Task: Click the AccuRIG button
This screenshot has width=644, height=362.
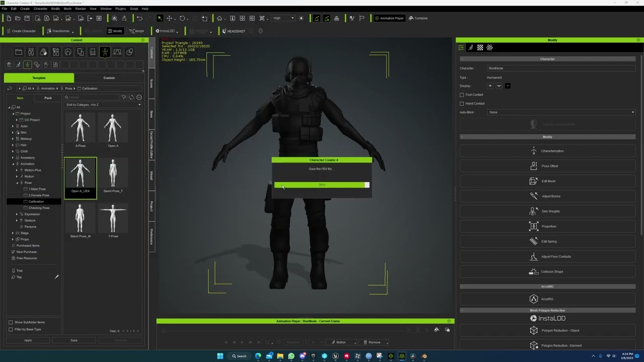Action: [547, 299]
